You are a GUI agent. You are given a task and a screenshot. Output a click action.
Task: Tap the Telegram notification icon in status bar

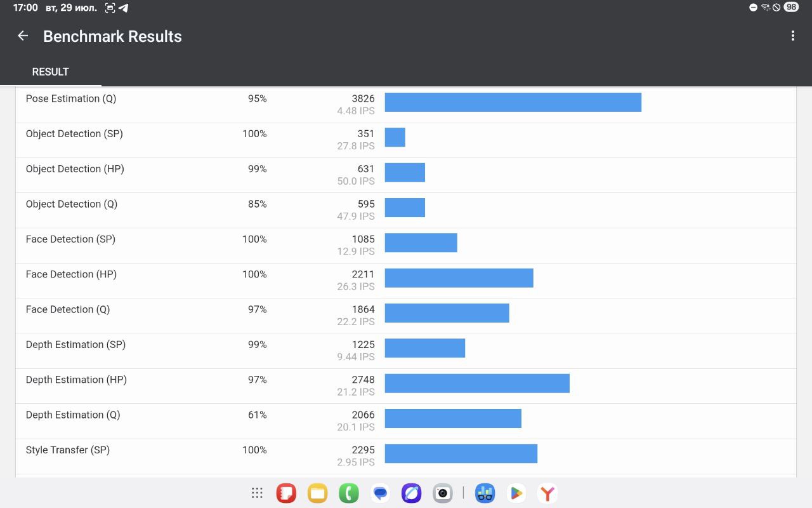[x=124, y=8]
